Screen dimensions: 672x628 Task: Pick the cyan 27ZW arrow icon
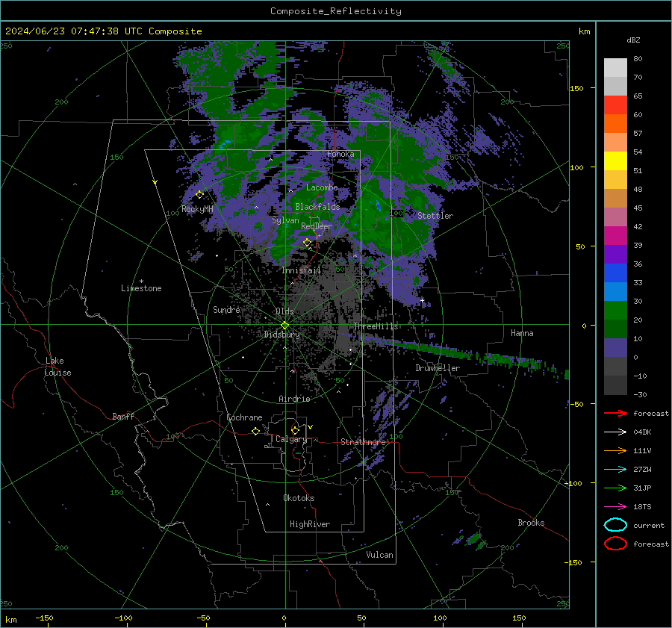615,470
